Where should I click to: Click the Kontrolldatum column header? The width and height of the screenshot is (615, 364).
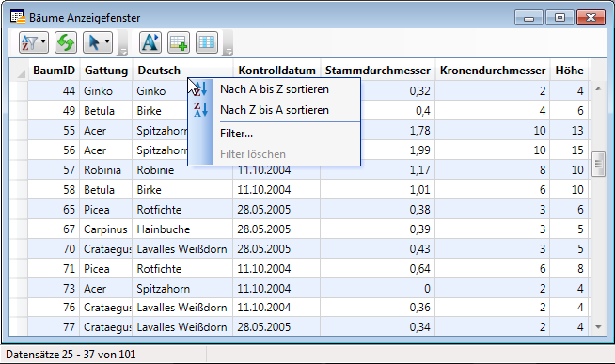pyautogui.click(x=276, y=71)
